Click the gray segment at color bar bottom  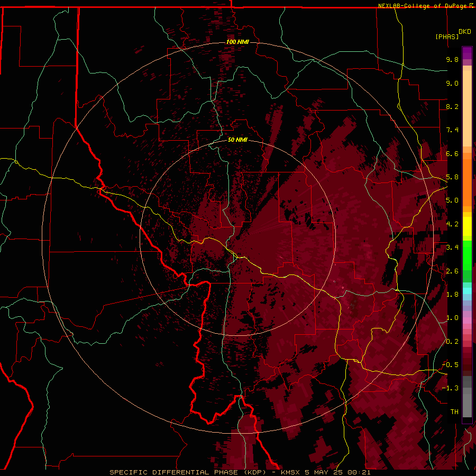(467, 401)
